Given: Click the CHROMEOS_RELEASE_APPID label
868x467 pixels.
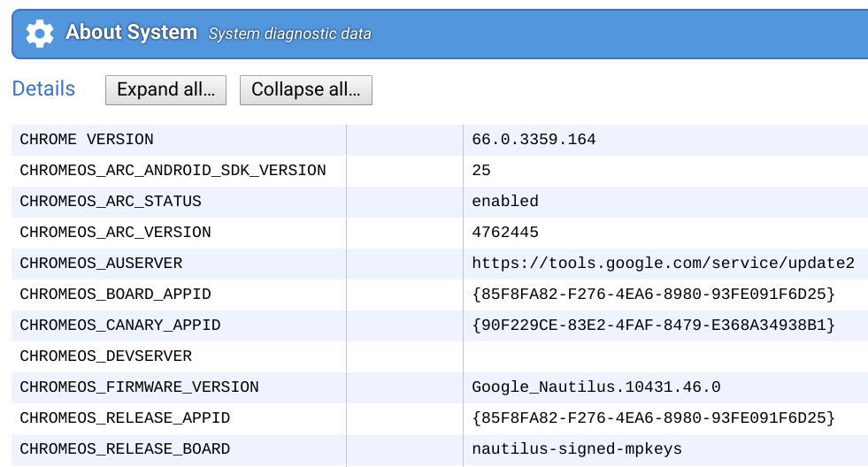Looking at the screenshot, I should tap(125, 418).
